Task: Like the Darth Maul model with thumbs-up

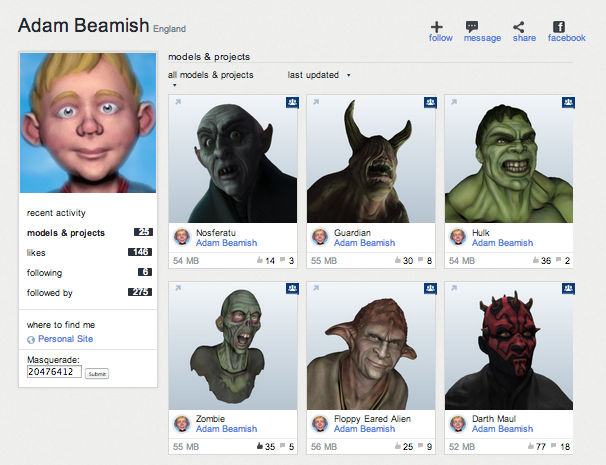Action: [531, 446]
